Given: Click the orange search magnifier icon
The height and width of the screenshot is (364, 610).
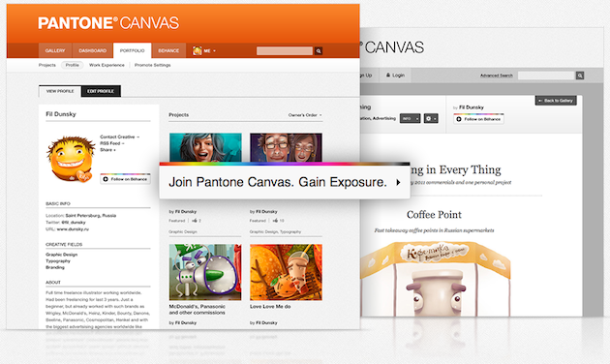Looking at the screenshot, I should (319, 51).
